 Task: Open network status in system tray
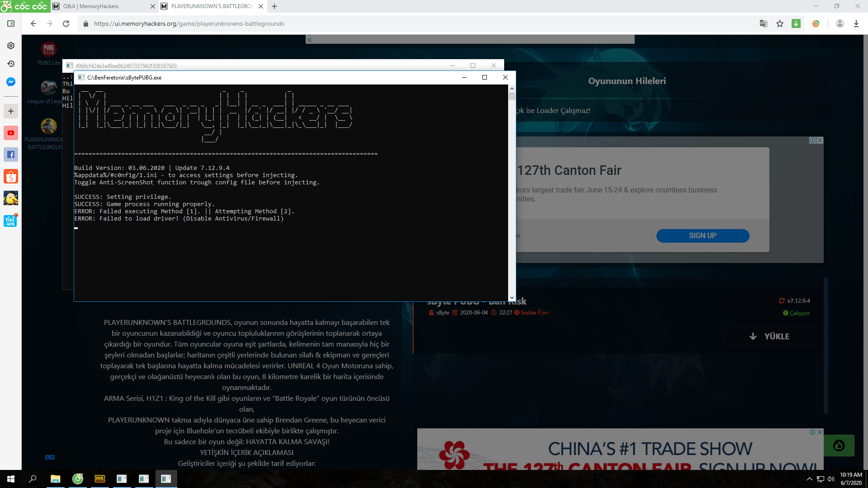(821, 479)
